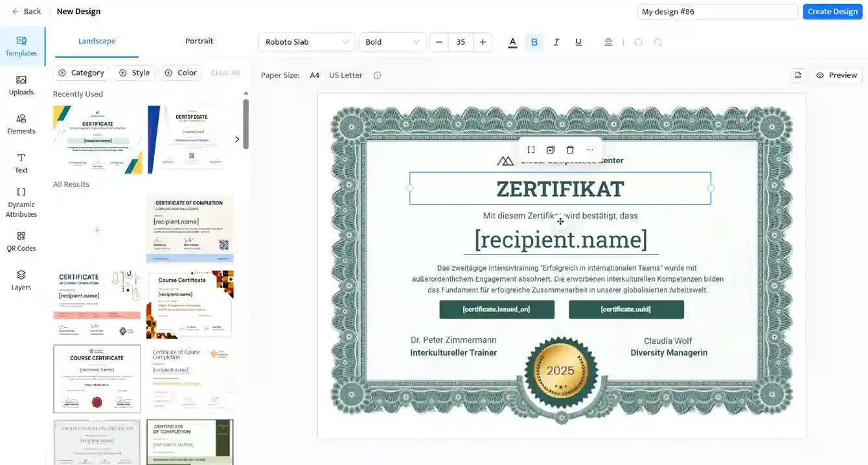Open more options in floating toolbar

pyautogui.click(x=589, y=150)
